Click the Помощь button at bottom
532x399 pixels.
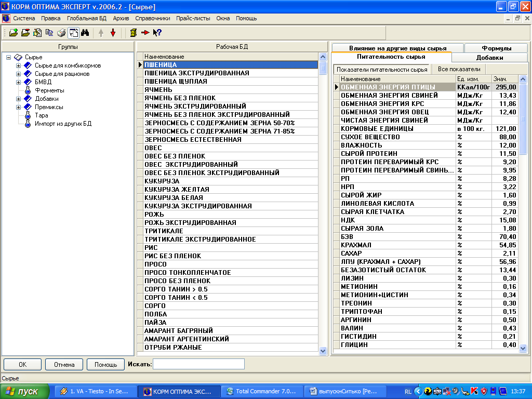105,364
